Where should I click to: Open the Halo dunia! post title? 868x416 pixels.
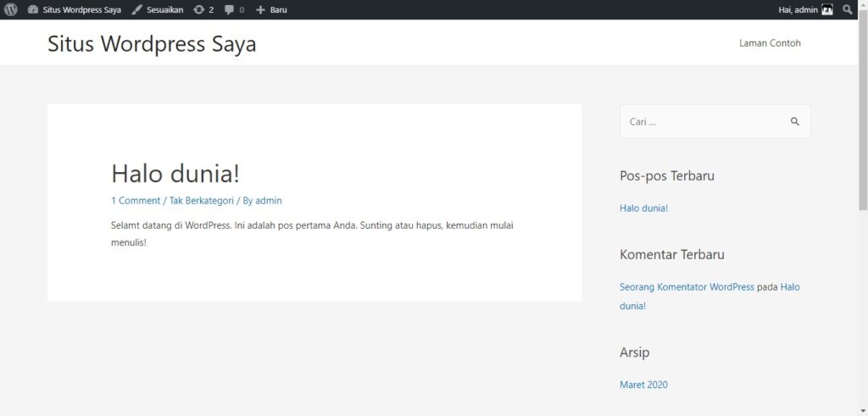pos(175,173)
